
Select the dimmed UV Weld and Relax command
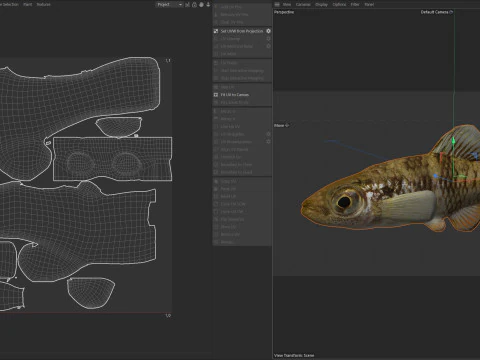pos(236,46)
